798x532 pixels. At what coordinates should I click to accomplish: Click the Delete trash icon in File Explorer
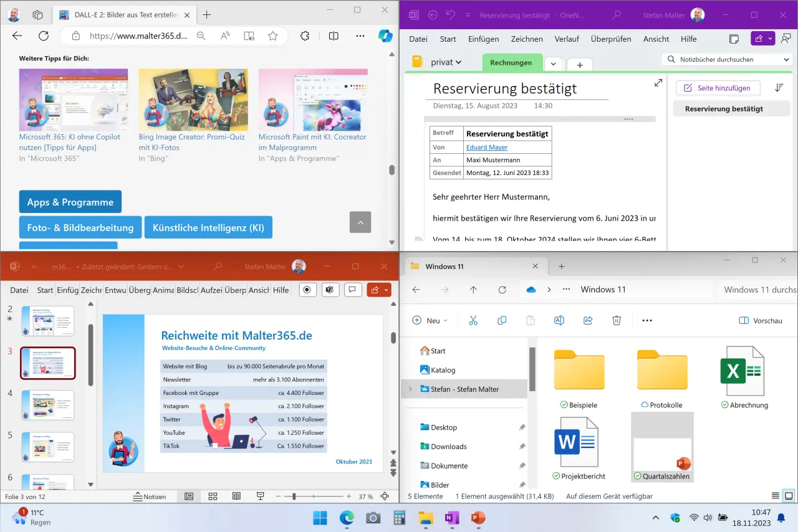point(617,320)
